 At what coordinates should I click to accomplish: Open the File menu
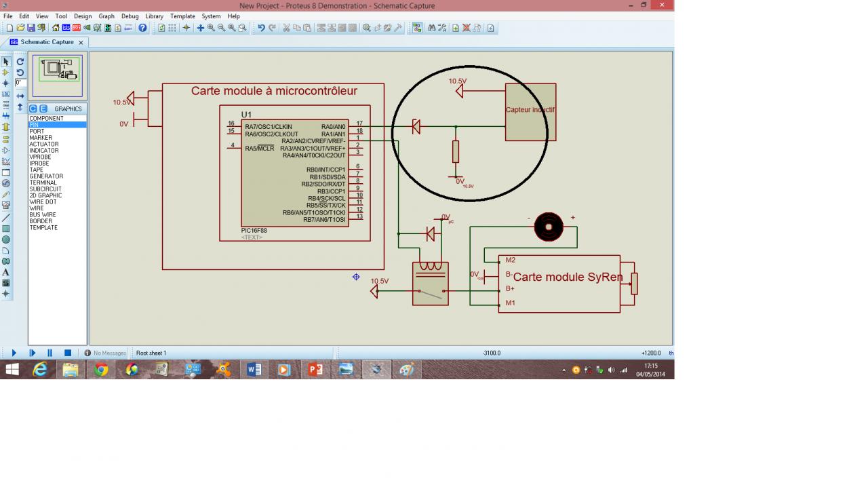click(8, 16)
